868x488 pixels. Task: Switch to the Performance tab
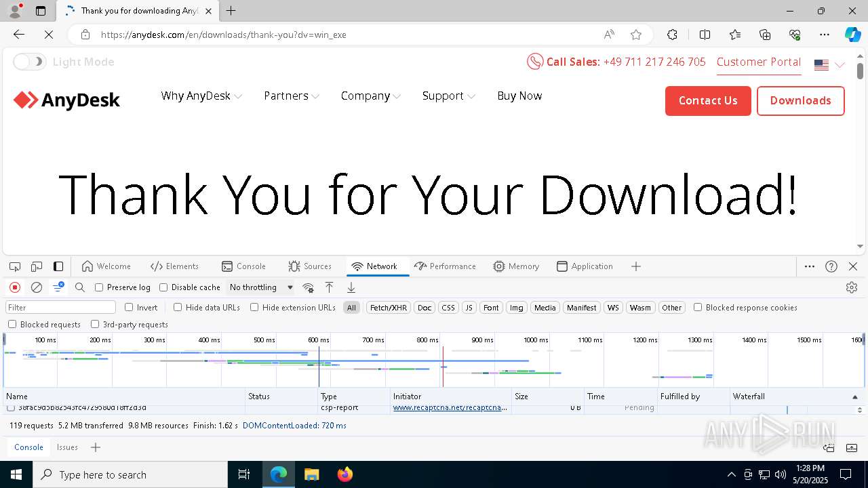[445, 266]
